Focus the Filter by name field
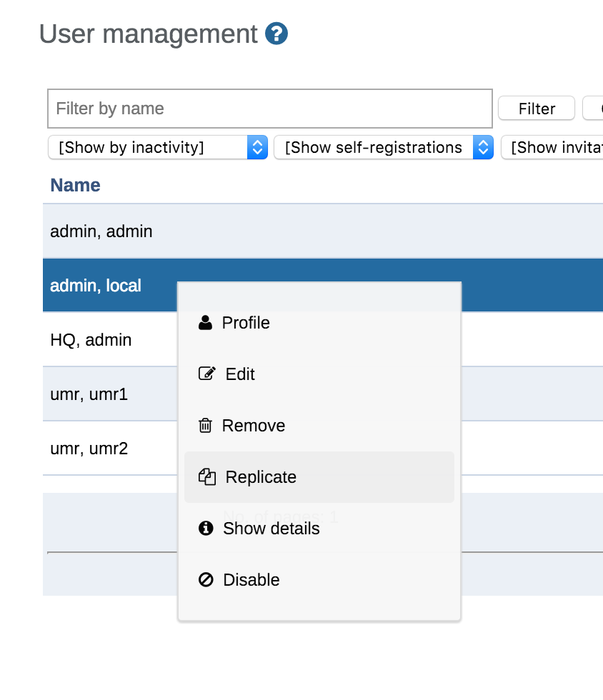Screen dimensions: 603x700 tap(269, 109)
